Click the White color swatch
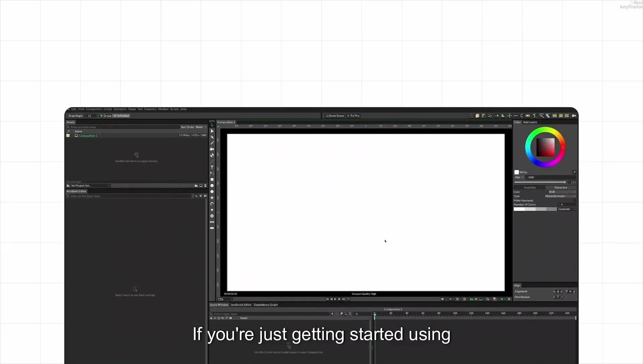Screen dimensions: 643x364 click(516, 172)
